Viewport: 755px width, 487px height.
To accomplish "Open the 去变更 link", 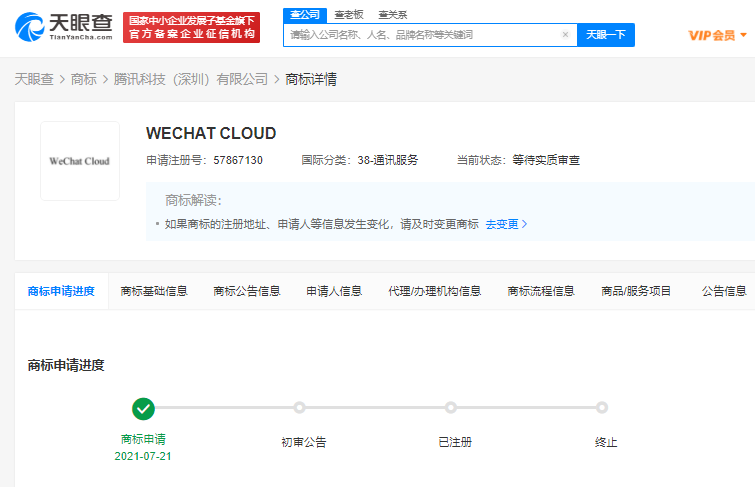I will click(506, 224).
